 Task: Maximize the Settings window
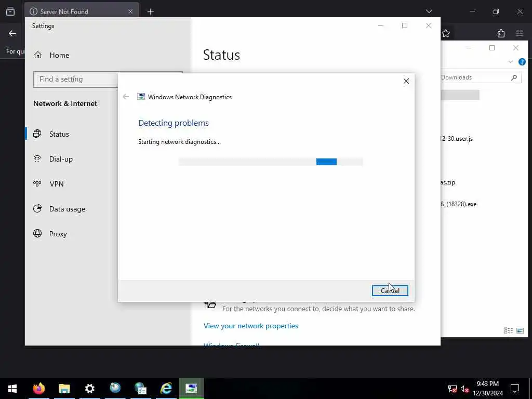click(x=404, y=25)
